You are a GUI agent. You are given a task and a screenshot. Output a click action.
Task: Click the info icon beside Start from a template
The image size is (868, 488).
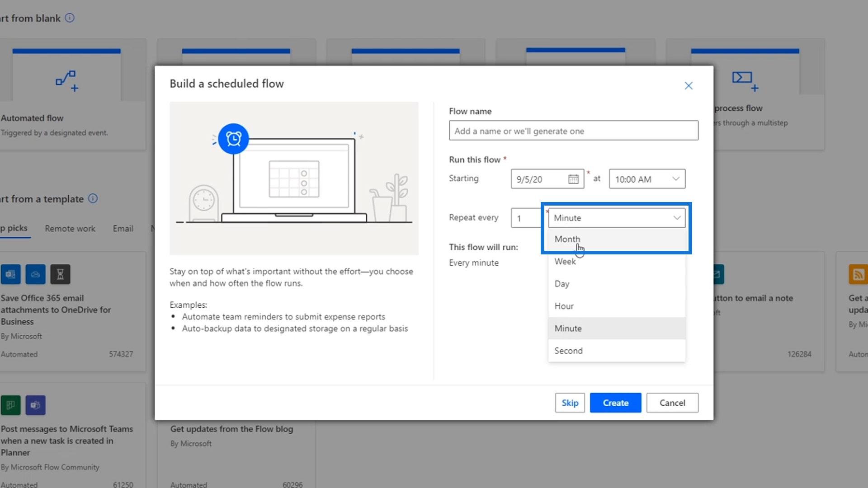[93, 199]
